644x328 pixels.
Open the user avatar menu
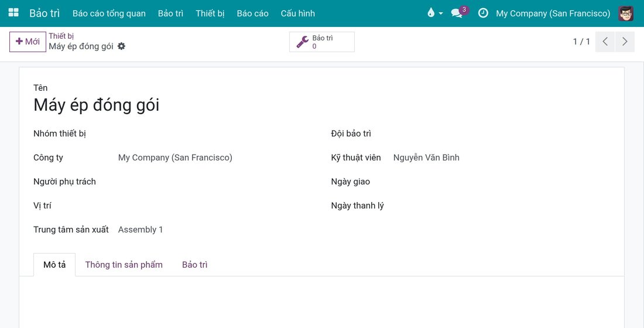pyautogui.click(x=626, y=13)
